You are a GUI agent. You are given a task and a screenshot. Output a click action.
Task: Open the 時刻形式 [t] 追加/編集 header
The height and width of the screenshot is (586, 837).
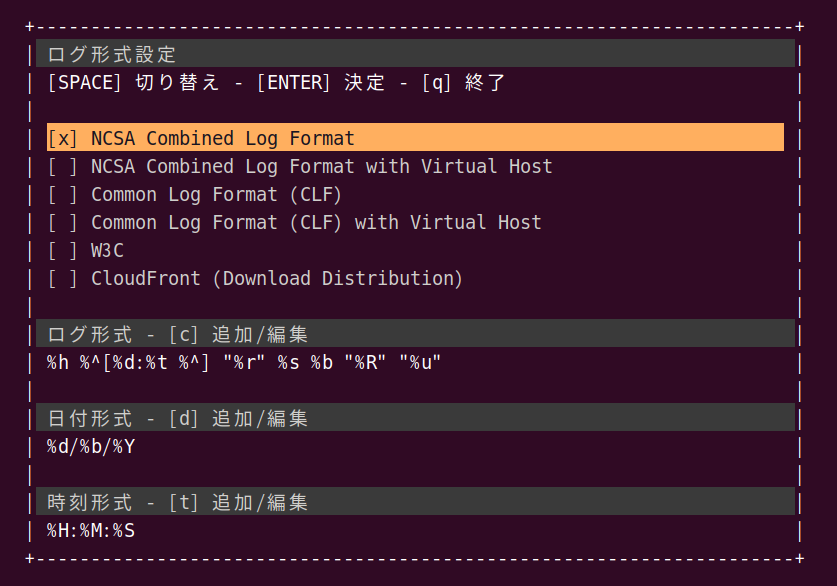[x=415, y=502]
